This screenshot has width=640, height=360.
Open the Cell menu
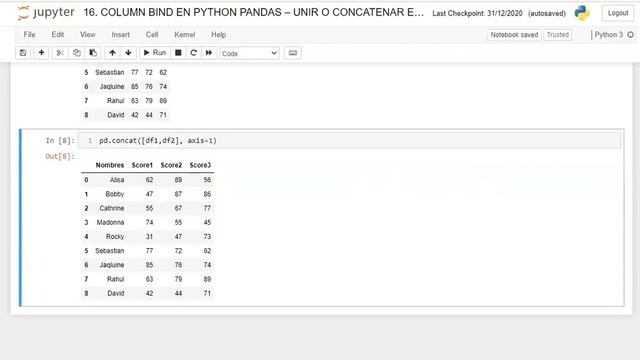(x=152, y=35)
